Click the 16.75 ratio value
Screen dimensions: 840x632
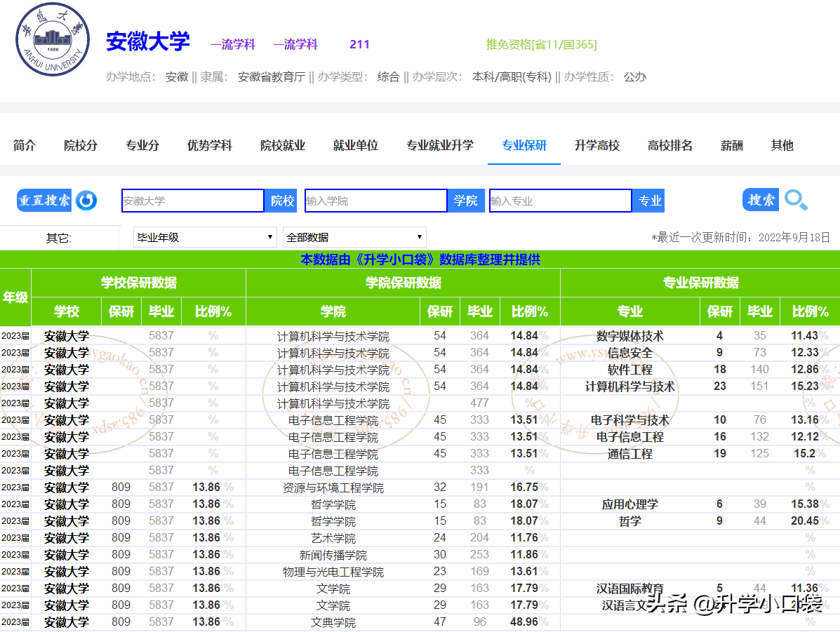524,487
